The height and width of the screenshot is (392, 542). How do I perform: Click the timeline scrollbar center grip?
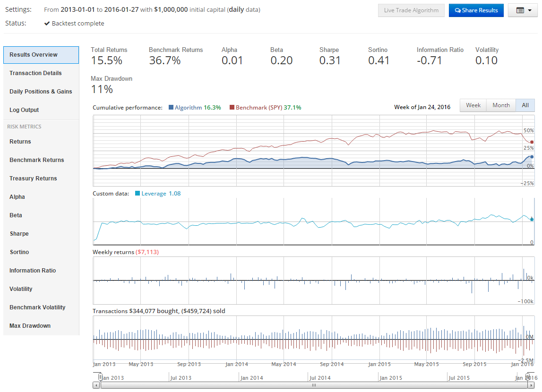[x=313, y=385]
